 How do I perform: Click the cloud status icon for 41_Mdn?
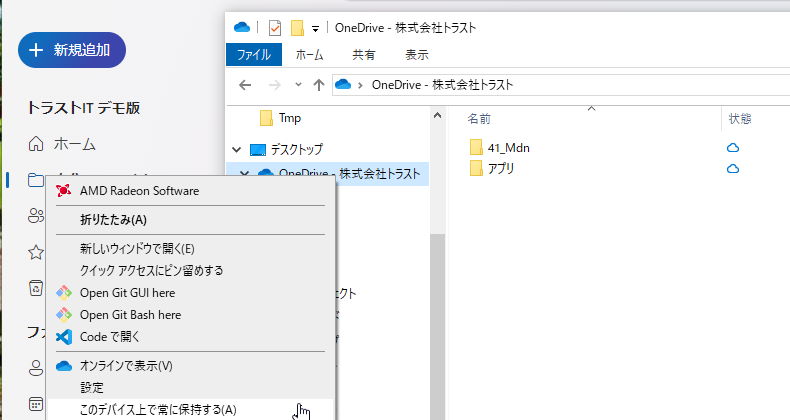pos(733,148)
